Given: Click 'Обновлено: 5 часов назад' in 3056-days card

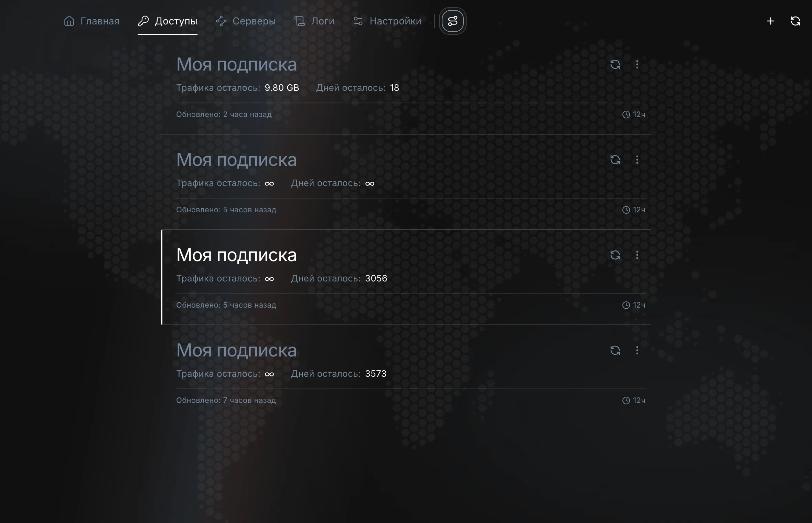Looking at the screenshot, I should coord(226,305).
